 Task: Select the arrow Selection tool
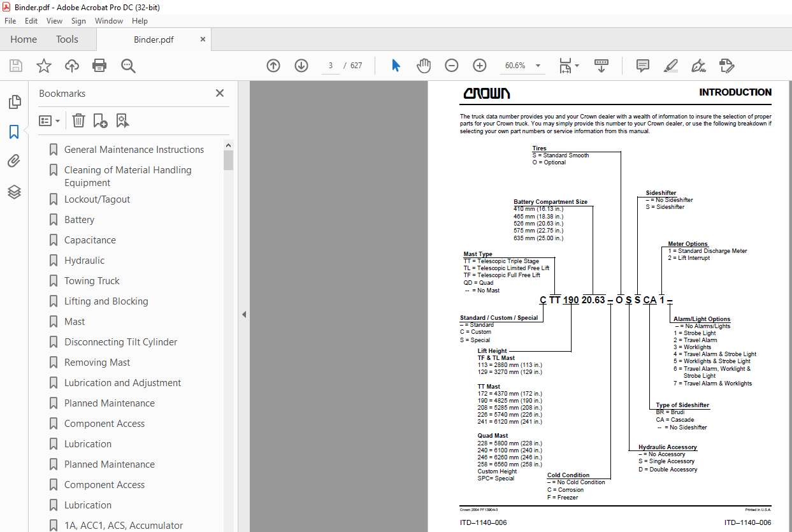coord(396,66)
